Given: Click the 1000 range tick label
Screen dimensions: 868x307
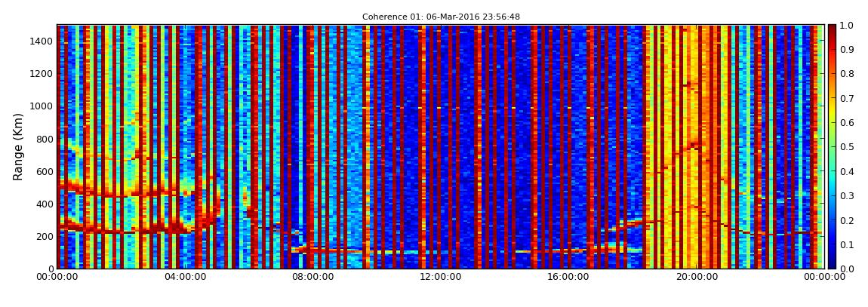Looking at the screenshot, I should [x=42, y=106].
